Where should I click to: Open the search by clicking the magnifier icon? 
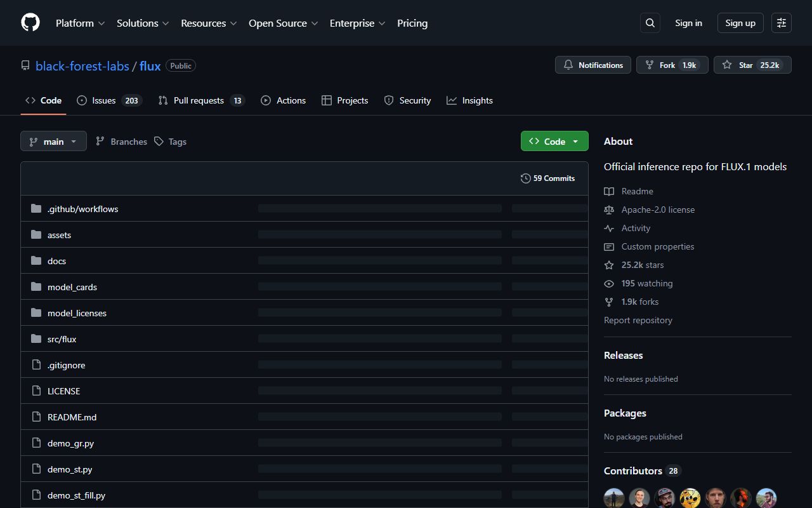pos(650,22)
